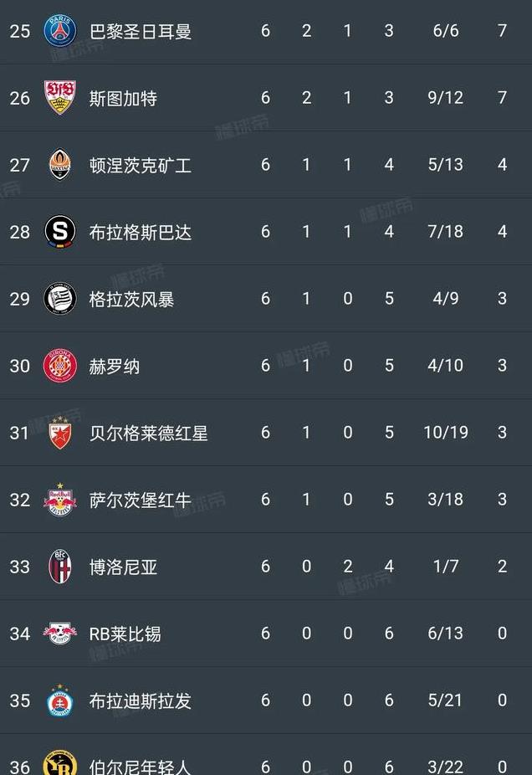Tap the VfB Stuttgart crest icon
This screenshot has width=532, height=775.
60,98
